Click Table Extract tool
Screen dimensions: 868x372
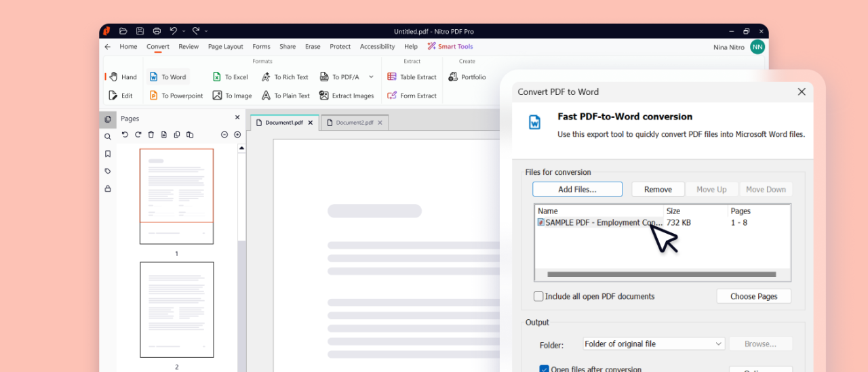[412, 77]
